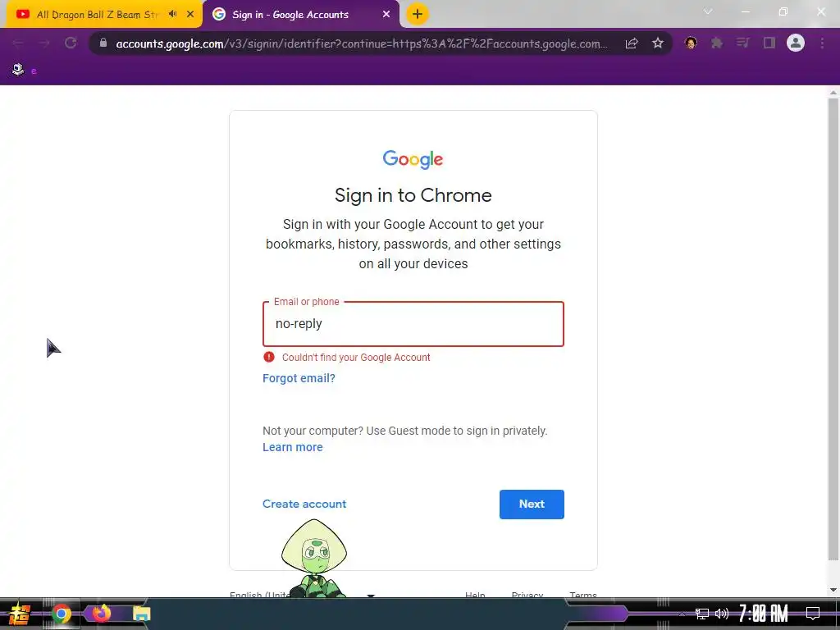Expand the tab search chevron
Viewport: 840px width, 630px height.
[708, 11]
